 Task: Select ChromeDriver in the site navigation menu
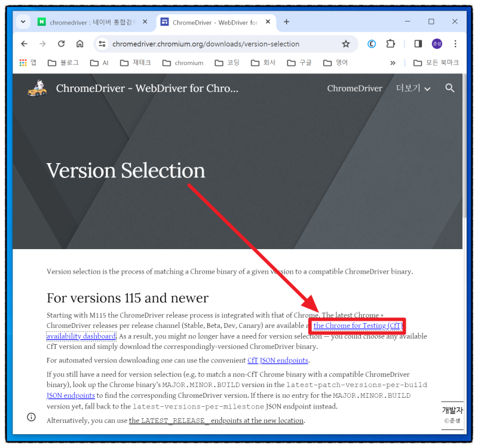coord(354,88)
